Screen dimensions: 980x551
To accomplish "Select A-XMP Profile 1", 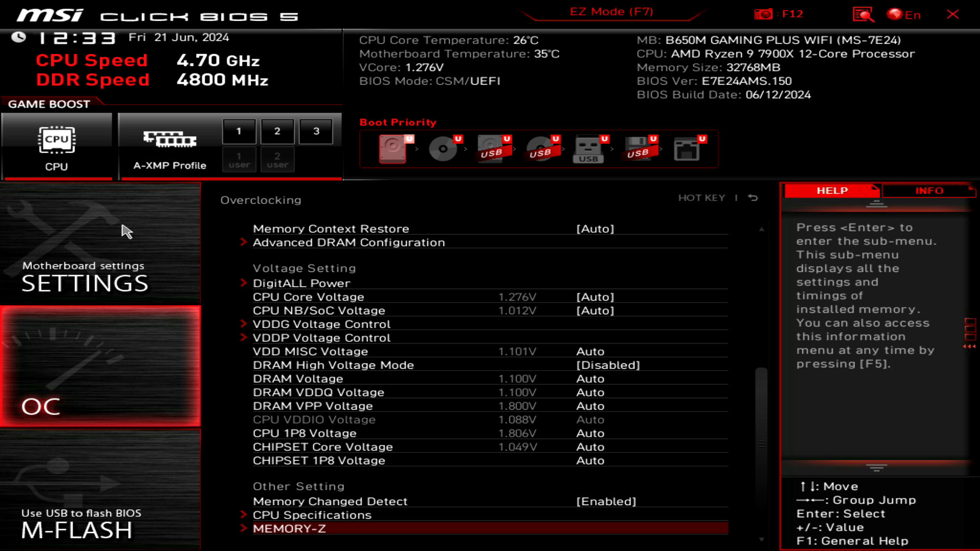I will click(238, 131).
